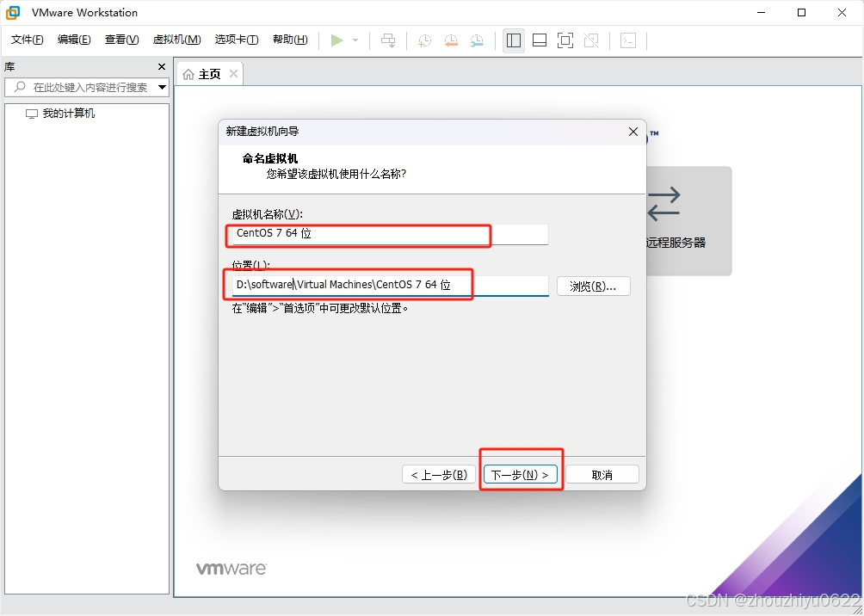Click the 您希望该虚拟机使用什么名称? text
Viewport: 864px width, 616px height.
(x=336, y=174)
